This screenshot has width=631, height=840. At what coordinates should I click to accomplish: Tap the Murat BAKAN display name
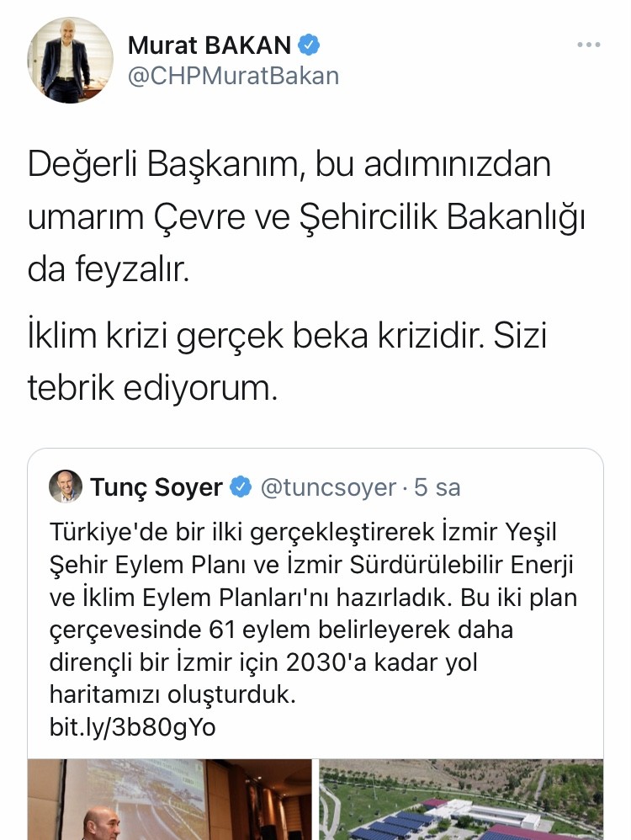point(209,45)
